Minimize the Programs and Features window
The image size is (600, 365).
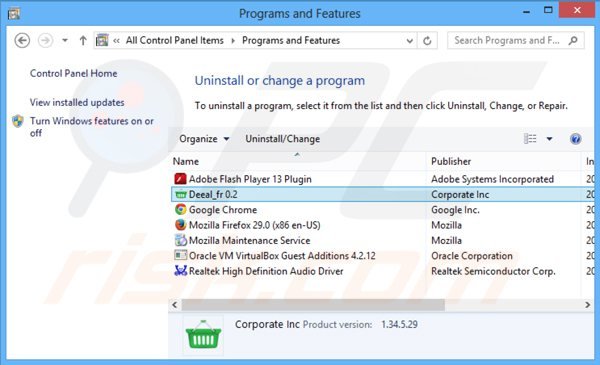pos(527,12)
